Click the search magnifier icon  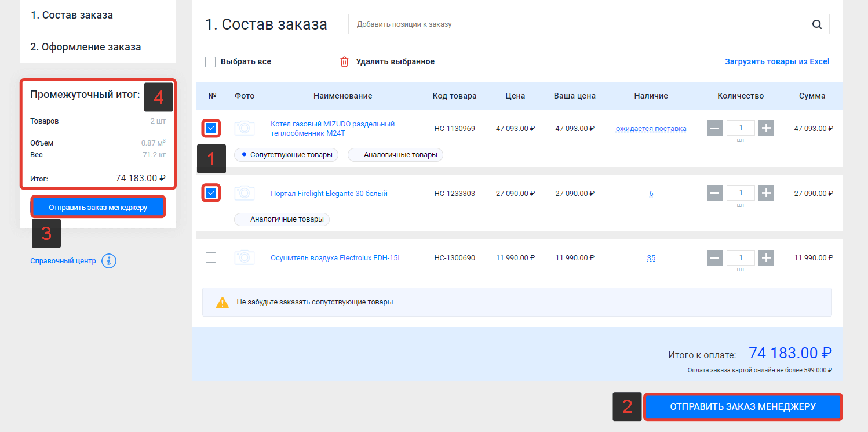[817, 24]
